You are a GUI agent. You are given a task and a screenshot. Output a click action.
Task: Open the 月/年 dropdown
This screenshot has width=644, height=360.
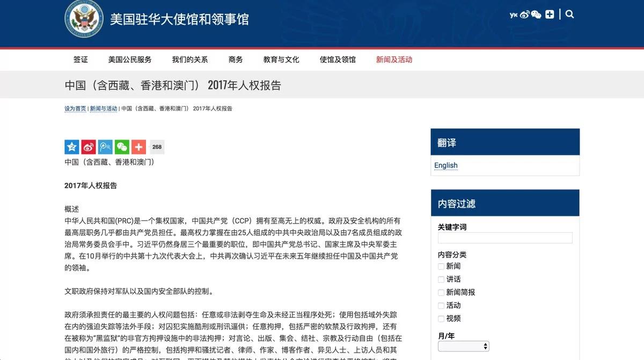tap(464, 346)
